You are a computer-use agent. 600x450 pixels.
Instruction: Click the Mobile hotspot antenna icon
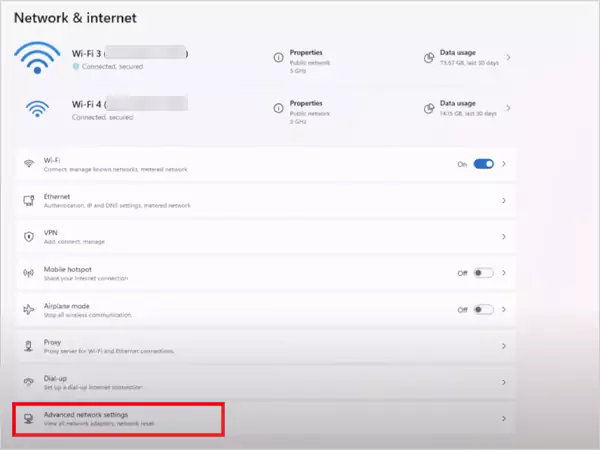point(29,273)
